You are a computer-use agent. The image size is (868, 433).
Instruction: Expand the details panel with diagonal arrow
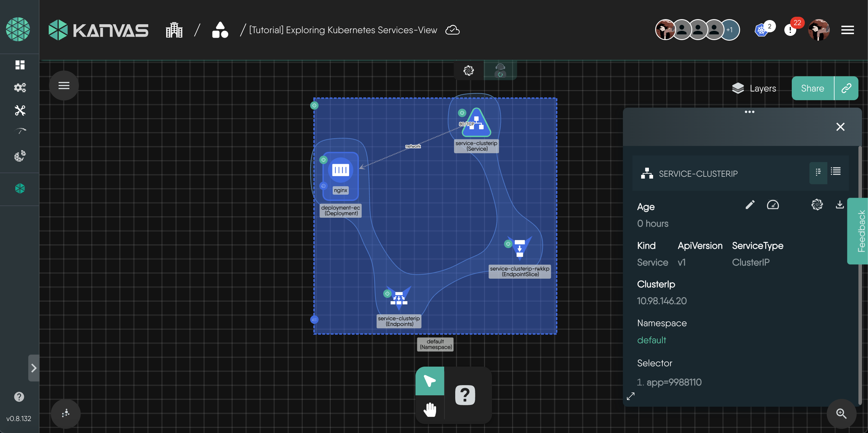point(630,396)
